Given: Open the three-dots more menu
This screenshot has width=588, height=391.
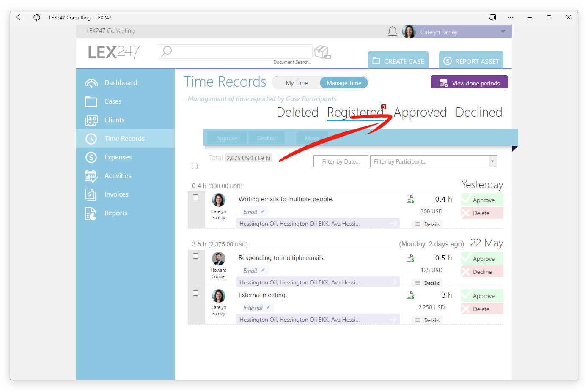Looking at the screenshot, I should click(511, 17).
